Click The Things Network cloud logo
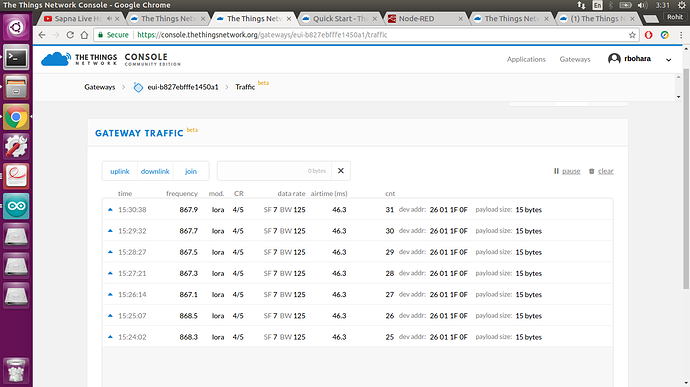Image resolution: width=690 pixels, height=387 pixels. pyautogui.click(x=55, y=59)
